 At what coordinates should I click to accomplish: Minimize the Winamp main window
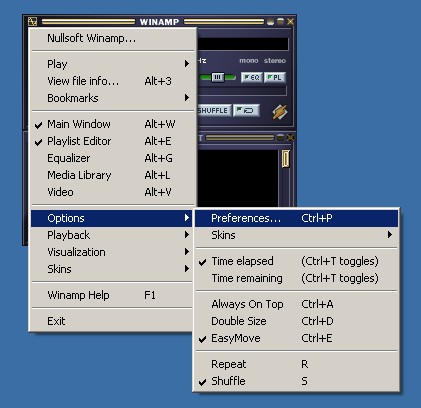(x=270, y=22)
